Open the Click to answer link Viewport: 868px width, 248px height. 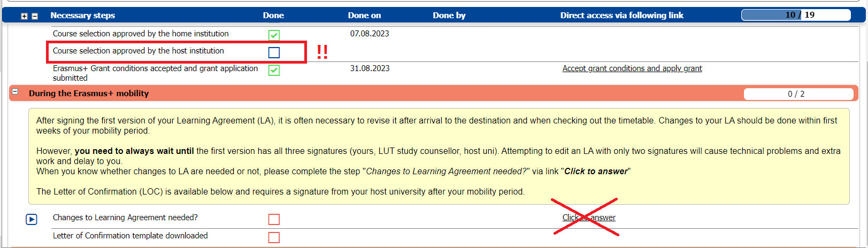[x=589, y=218]
